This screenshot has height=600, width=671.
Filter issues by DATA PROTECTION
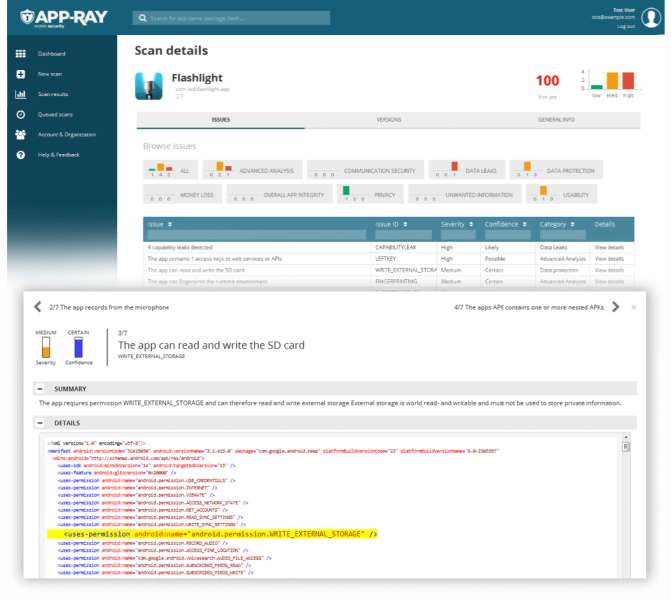coord(556,169)
